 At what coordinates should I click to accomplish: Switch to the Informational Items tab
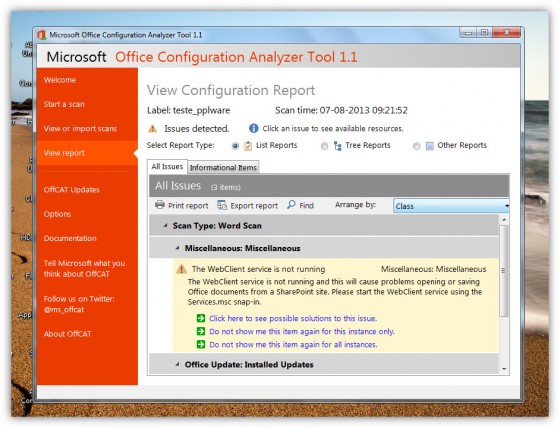(x=223, y=167)
